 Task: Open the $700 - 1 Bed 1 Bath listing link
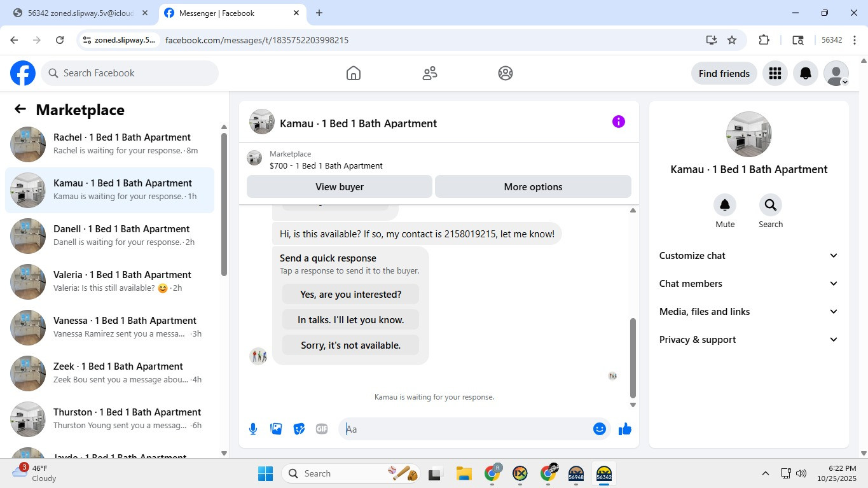[326, 166]
